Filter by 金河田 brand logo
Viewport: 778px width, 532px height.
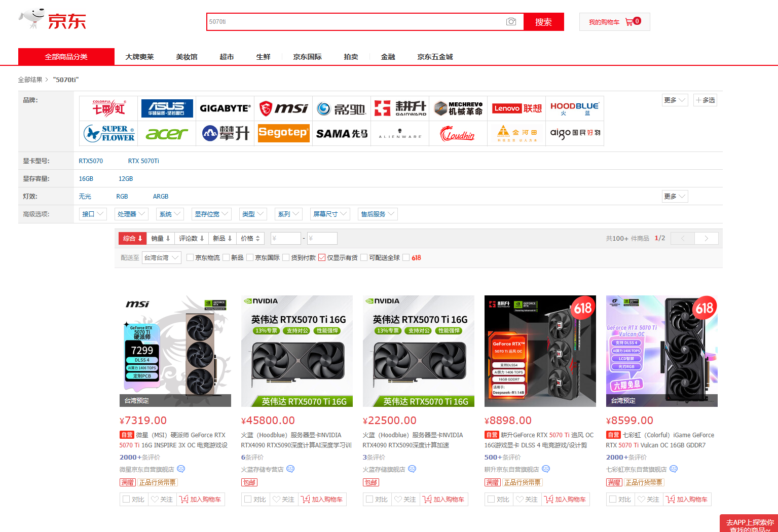coord(516,133)
